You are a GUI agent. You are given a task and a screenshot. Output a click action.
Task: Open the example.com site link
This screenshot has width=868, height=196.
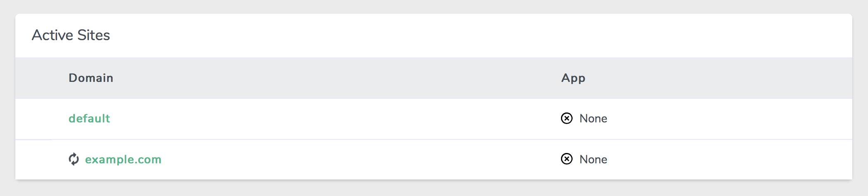pyautogui.click(x=123, y=160)
